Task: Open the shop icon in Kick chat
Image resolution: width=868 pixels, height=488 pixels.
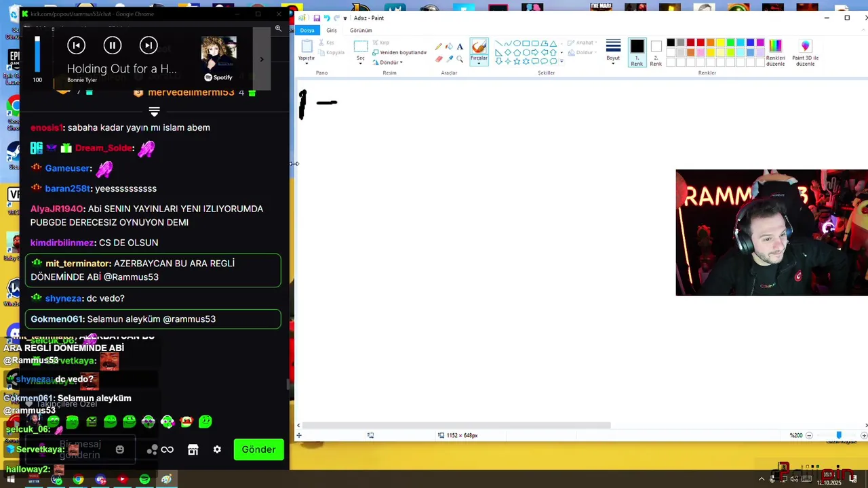Action: (x=193, y=449)
